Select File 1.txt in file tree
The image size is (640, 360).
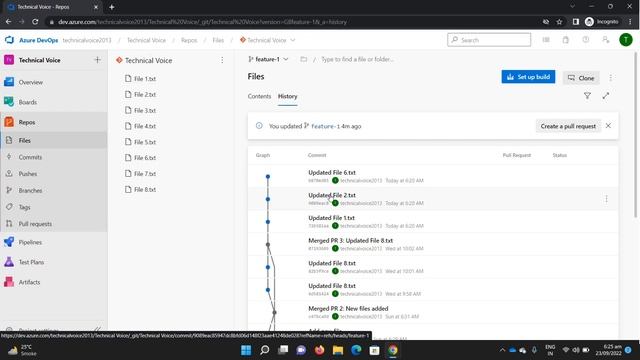[144, 79]
